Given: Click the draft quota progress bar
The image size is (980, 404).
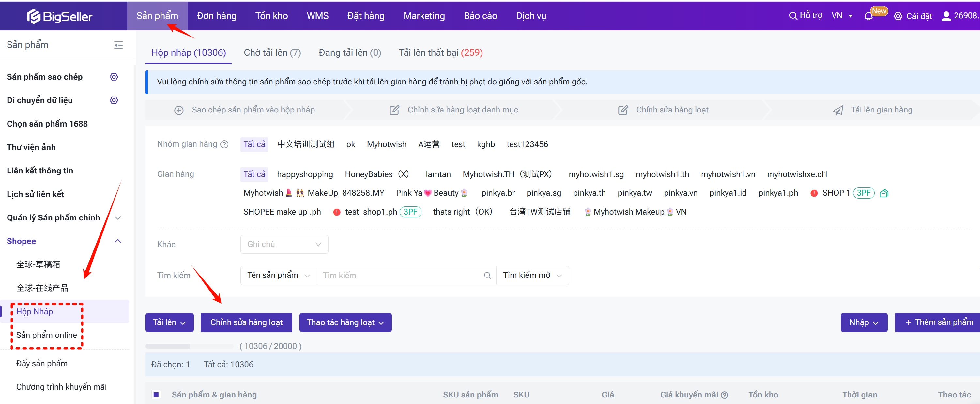Looking at the screenshot, I should coord(189,346).
